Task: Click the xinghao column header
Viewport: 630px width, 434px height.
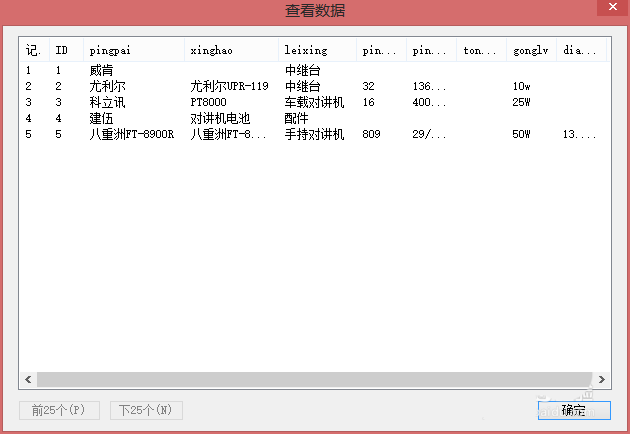Action: tap(231, 50)
